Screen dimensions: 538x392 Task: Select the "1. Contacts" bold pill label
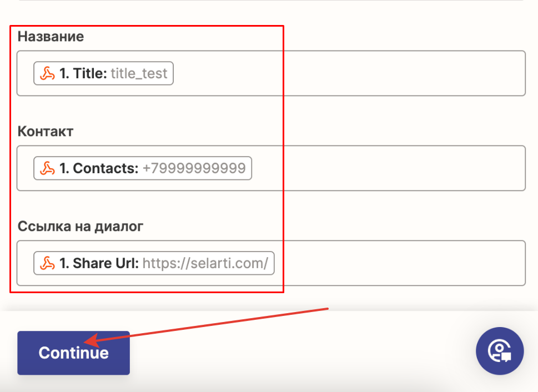[x=98, y=168]
